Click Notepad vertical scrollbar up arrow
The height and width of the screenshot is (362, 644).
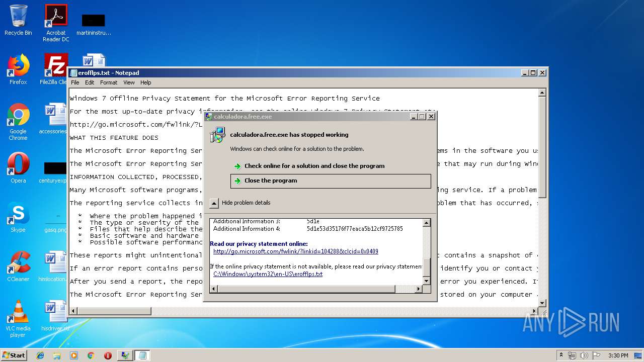pos(542,93)
